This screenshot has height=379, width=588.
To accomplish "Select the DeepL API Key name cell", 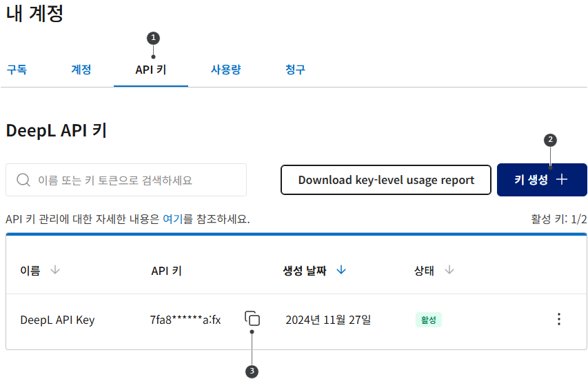I will click(57, 320).
